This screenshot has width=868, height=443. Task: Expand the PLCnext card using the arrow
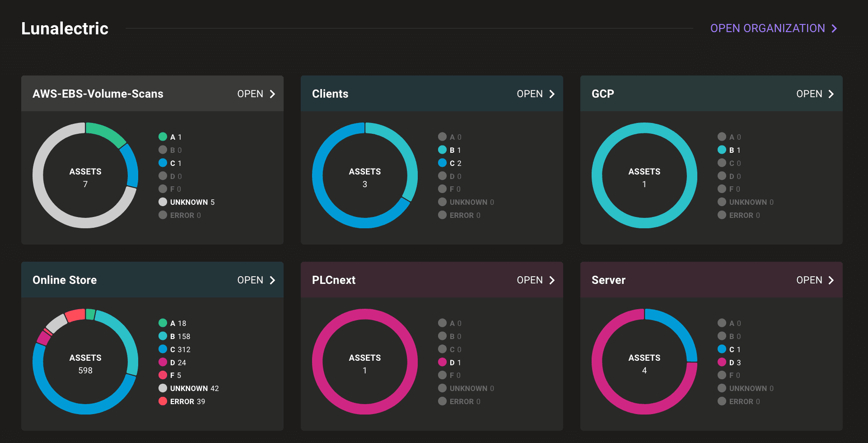pyautogui.click(x=551, y=280)
